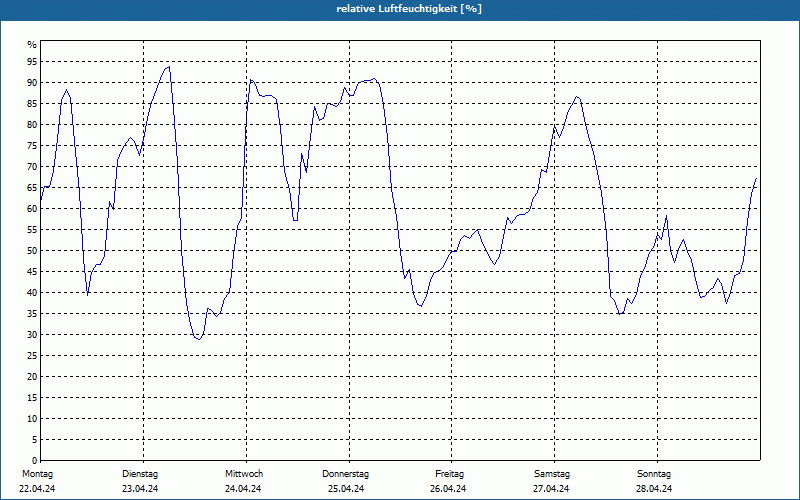Viewport: 800px width, 500px height.
Task: Select the Freitag day label
Action: [x=449, y=474]
